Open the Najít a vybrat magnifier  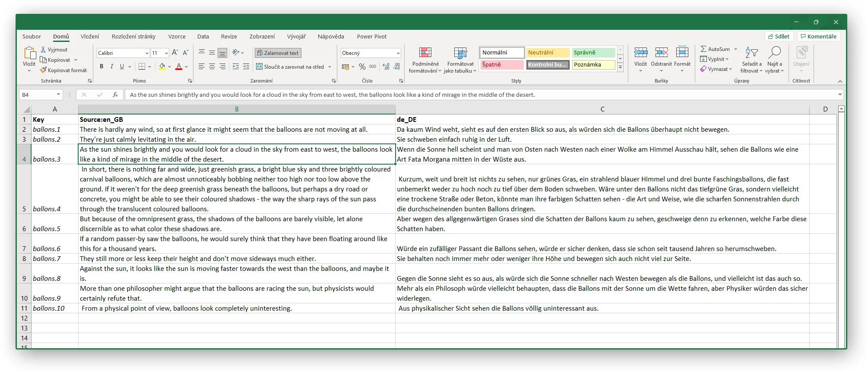[774, 53]
